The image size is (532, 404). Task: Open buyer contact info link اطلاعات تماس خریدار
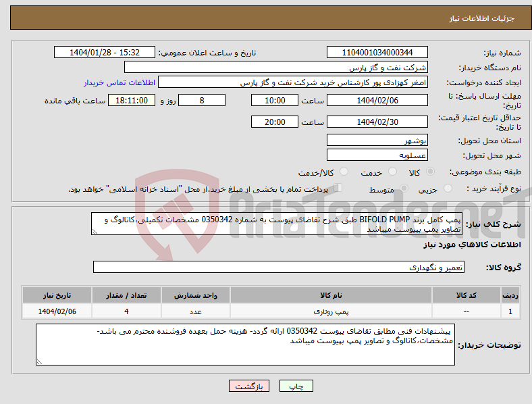coord(119,82)
